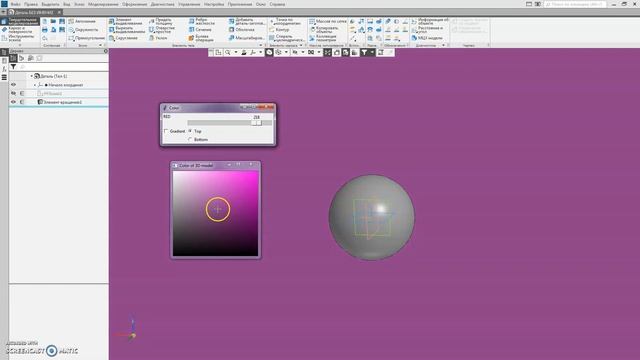The height and width of the screenshot is (360, 640).
Task: Click the save icon in ribbon
Action: pyautogui.click(x=62, y=21)
